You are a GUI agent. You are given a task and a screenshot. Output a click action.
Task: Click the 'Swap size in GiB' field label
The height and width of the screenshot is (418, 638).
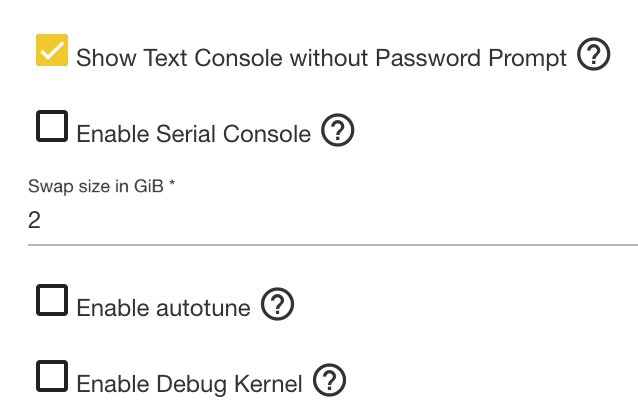(x=96, y=186)
